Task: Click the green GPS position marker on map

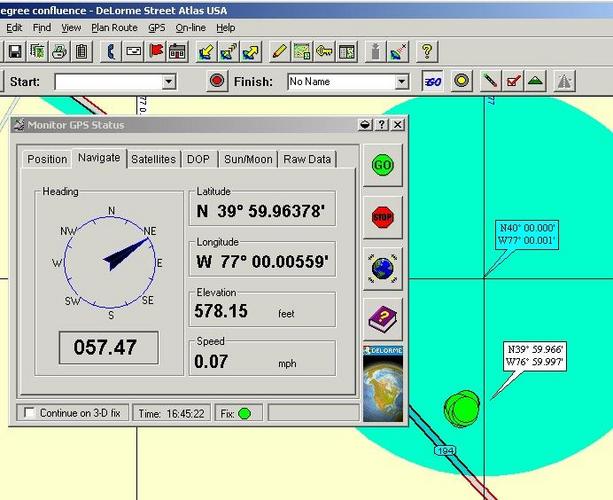Action: 462,409
